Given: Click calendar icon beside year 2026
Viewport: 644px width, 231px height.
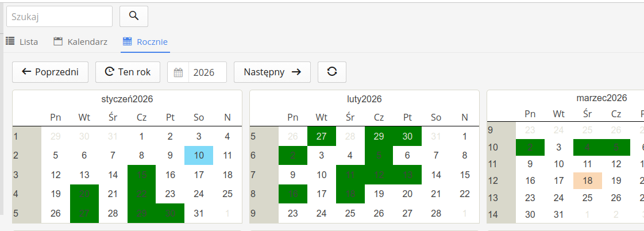Looking at the screenshot, I should pyautogui.click(x=178, y=72).
